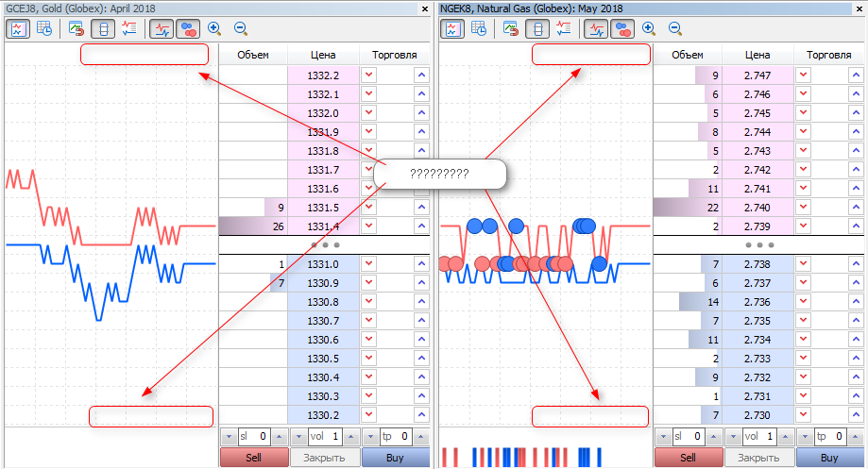Click blue buy arrow at price 2.740
Viewport: 868px width, 469px height.
[x=857, y=207]
